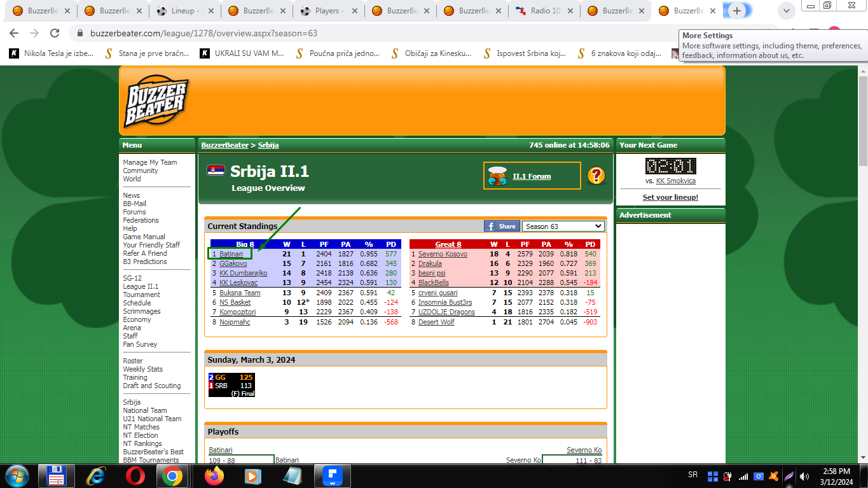Open the Windows Start button

coord(17,476)
